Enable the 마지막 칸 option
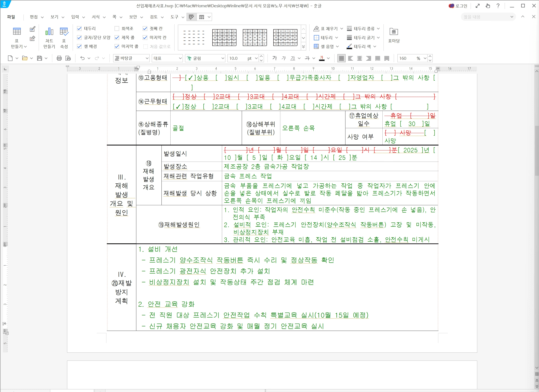This screenshot has width=539, height=392. (x=145, y=37)
